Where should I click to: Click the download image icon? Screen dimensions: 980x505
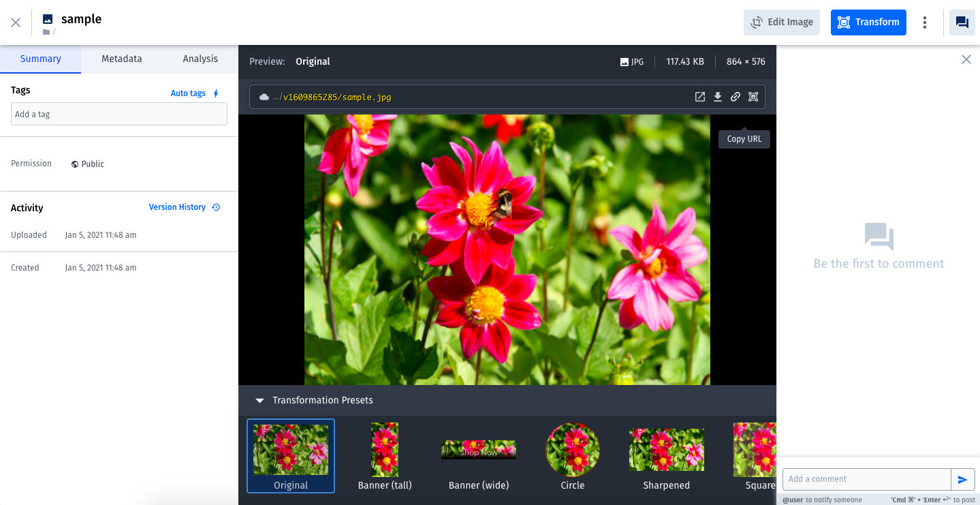click(x=718, y=97)
